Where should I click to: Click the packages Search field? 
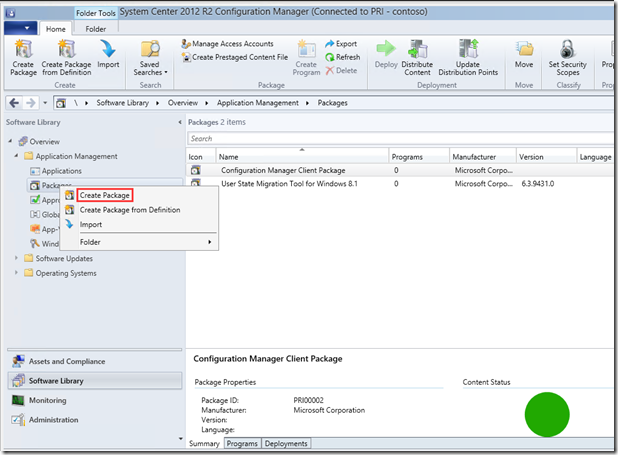pos(400,138)
